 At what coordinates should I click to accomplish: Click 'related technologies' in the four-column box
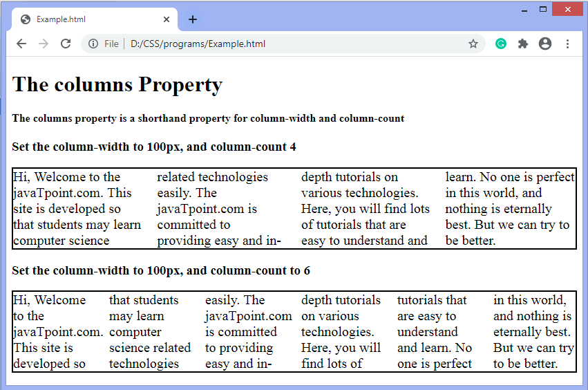pyautogui.click(x=213, y=177)
